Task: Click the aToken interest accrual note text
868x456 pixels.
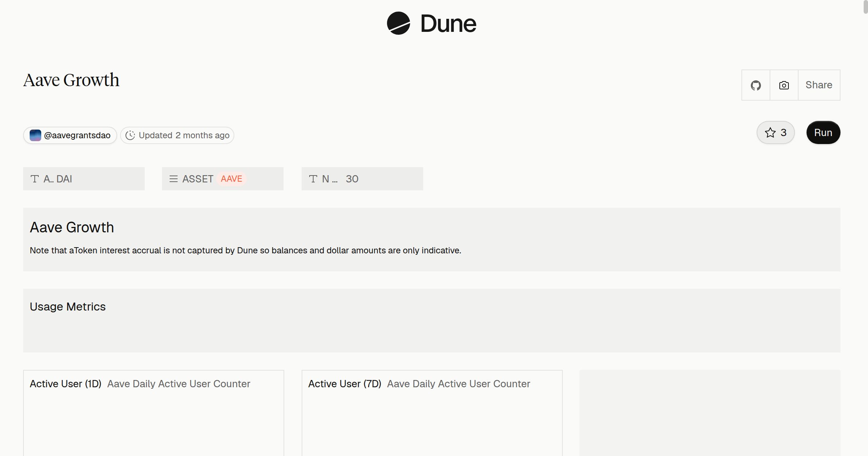Action: pos(245,250)
